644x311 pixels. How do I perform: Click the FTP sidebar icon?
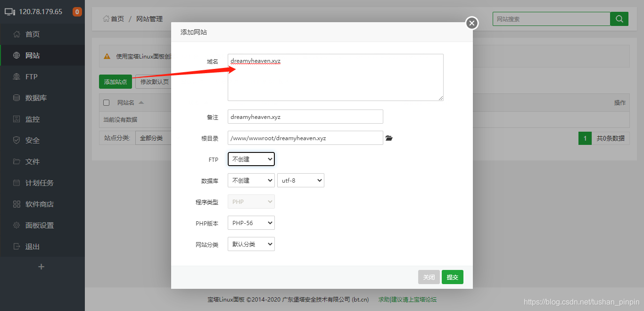[17, 76]
